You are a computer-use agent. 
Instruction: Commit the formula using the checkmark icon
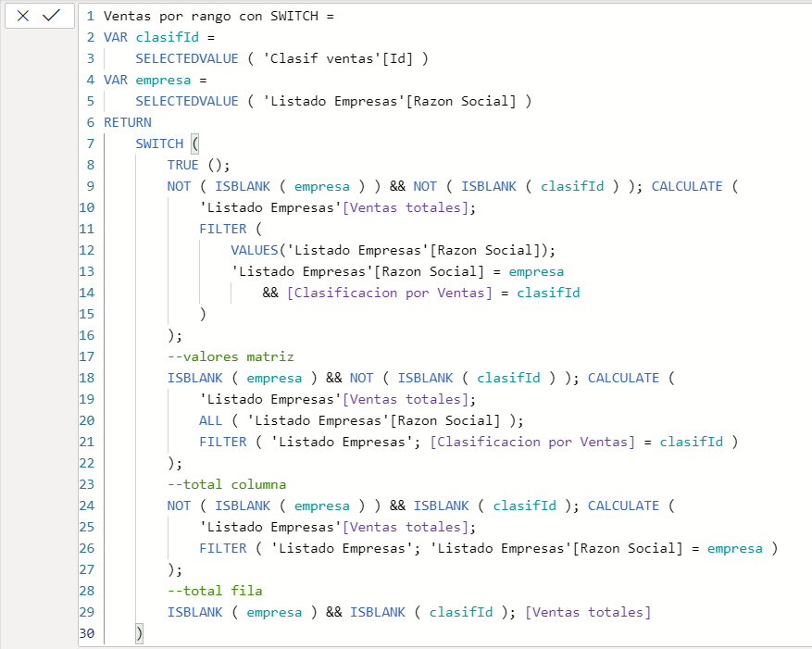(51, 16)
